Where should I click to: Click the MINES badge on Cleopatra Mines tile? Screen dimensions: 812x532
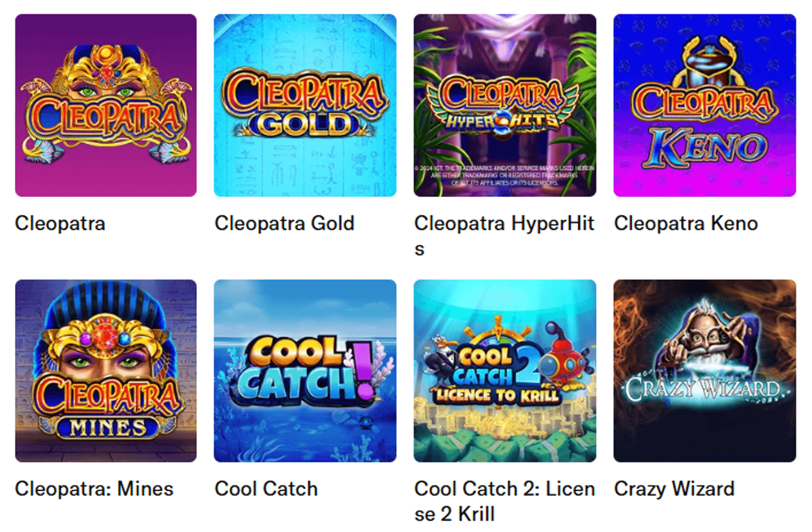point(107,427)
